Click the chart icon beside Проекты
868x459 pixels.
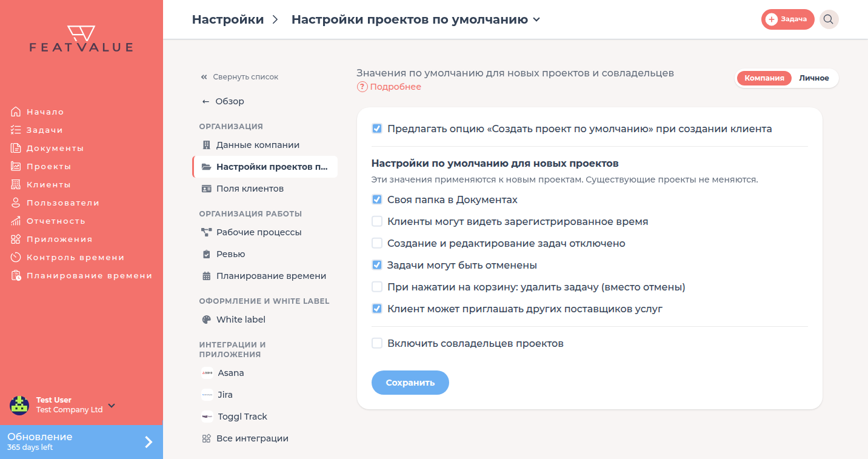click(16, 166)
